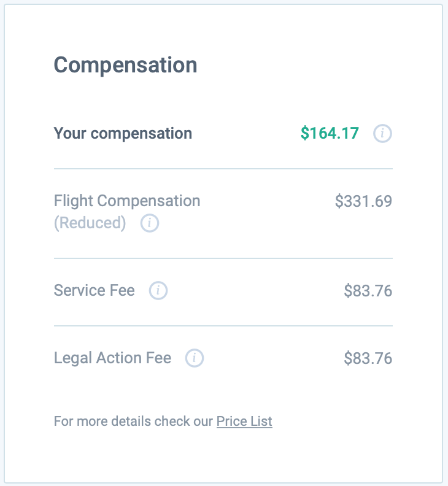The width and height of the screenshot is (448, 486).
Task: Click the divider above Service Fee row
Action: tap(223, 258)
